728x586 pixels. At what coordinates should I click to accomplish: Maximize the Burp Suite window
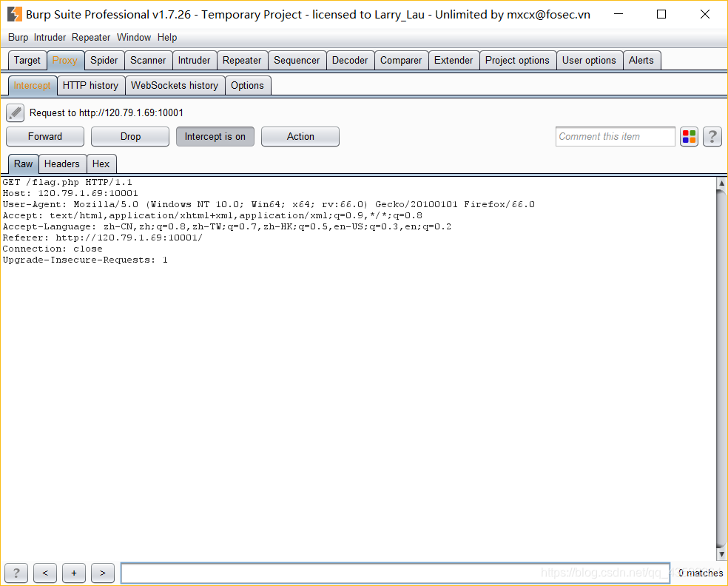[661, 14]
